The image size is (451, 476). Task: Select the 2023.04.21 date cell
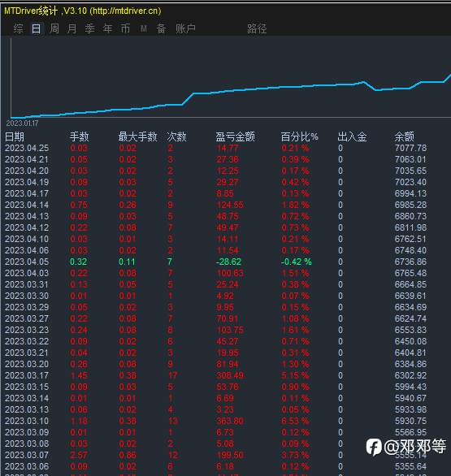[x=27, y=159]
